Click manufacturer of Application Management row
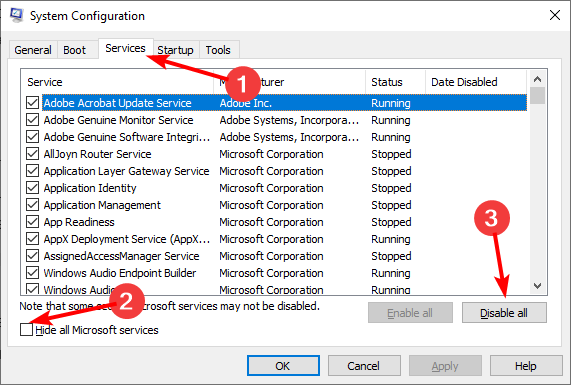 271,205
